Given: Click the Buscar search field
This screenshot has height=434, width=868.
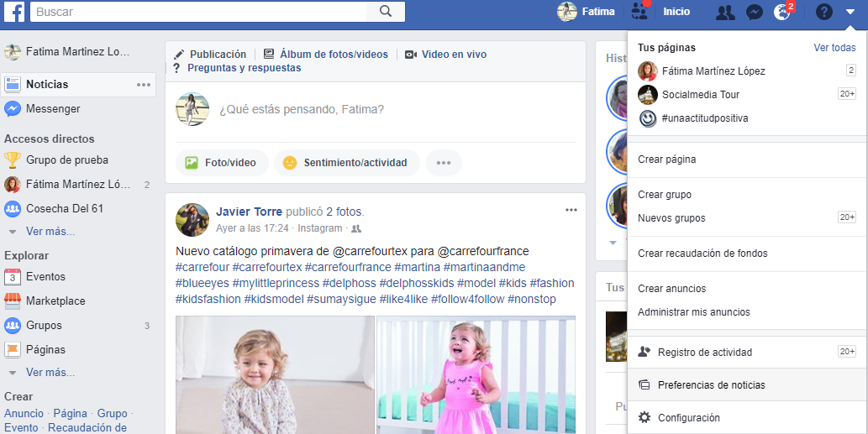Looking at the screenshot, I should [x=199, y=12].
